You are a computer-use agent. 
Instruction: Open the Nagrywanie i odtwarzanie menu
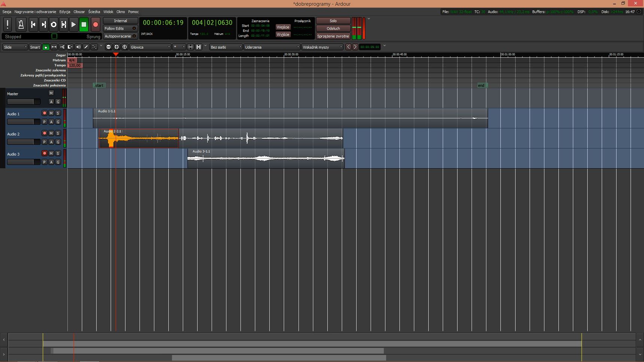[35, 12]
